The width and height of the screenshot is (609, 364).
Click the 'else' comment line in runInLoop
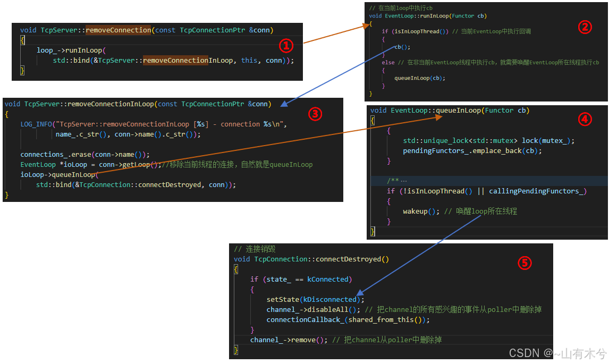click(490, 63)
